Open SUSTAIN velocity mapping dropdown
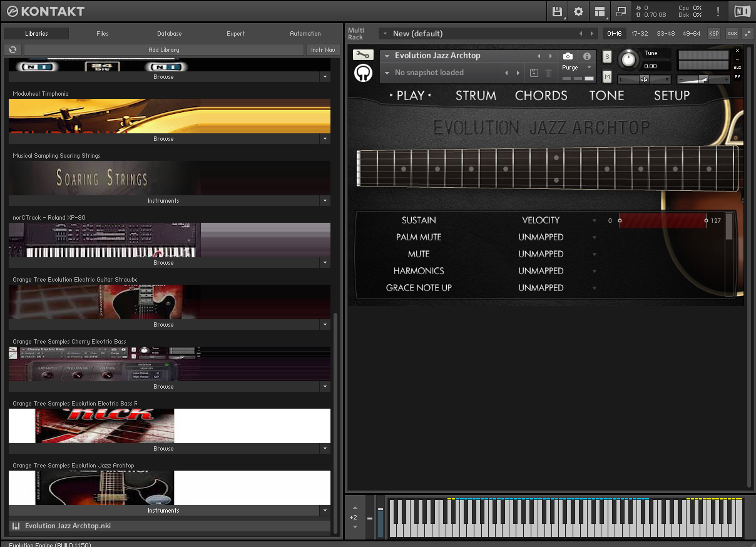This screenshot has height=547, width=756. (595, 220)
